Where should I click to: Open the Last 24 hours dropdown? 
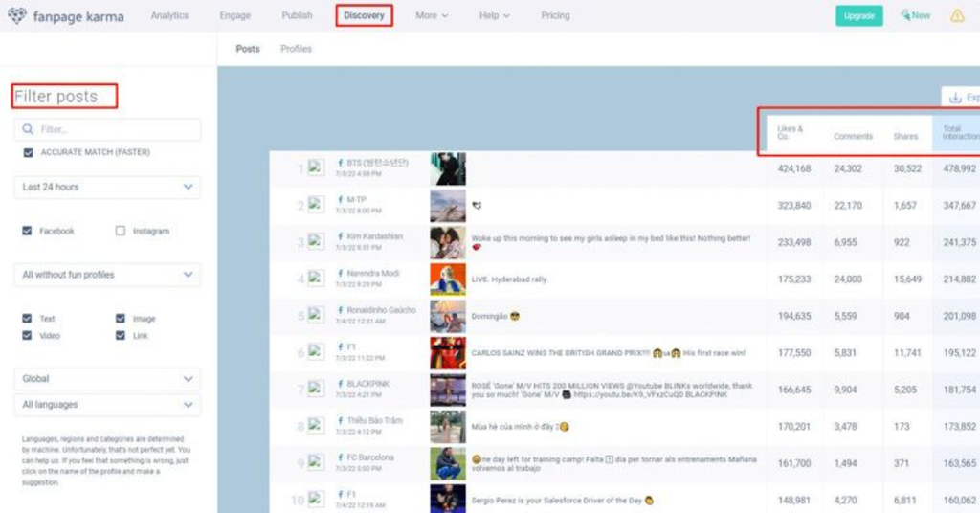(x=107, y=187)
